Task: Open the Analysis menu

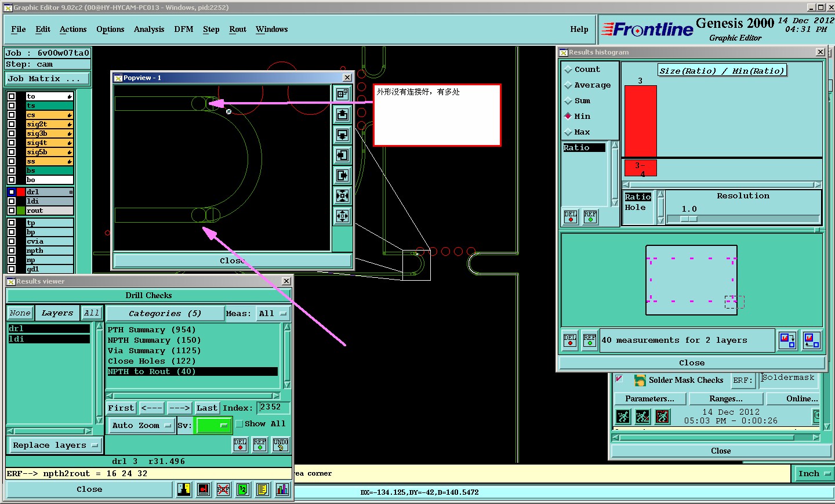Action: click(149, 29)
